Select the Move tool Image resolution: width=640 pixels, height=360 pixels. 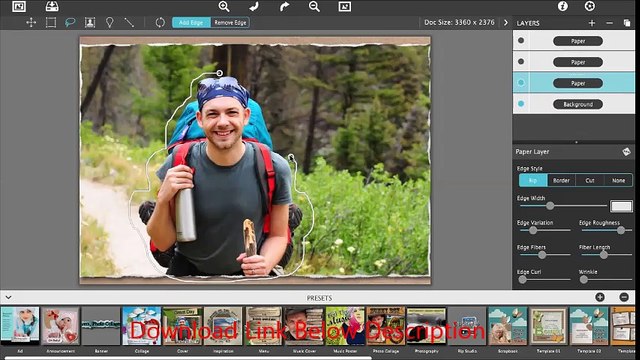[x=31, y=22]
